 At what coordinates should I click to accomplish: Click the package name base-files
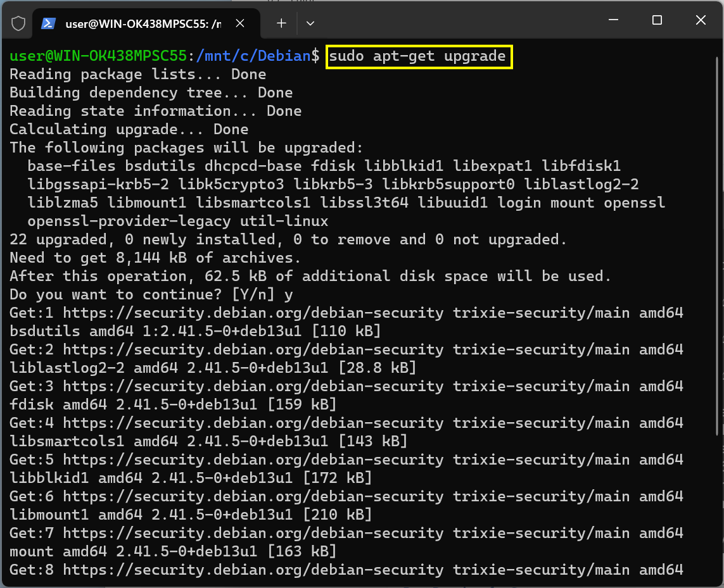pos(72,166)
